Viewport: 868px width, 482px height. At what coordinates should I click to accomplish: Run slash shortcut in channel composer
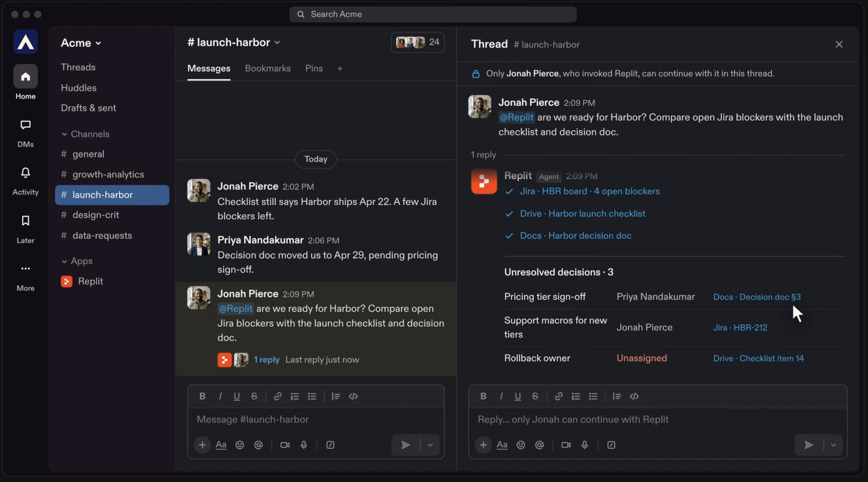point(330,445)
